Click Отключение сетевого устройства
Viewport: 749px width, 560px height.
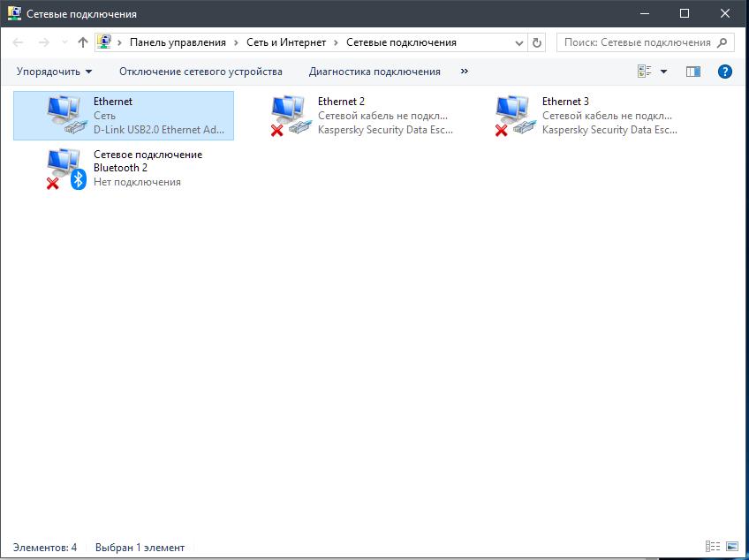point(200,72)
